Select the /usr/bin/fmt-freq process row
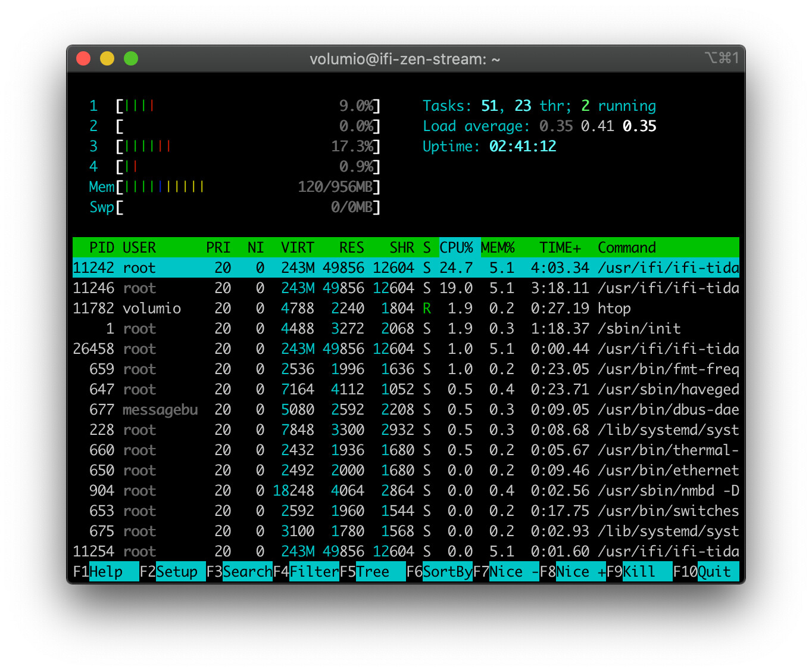 tap(406, 369)
